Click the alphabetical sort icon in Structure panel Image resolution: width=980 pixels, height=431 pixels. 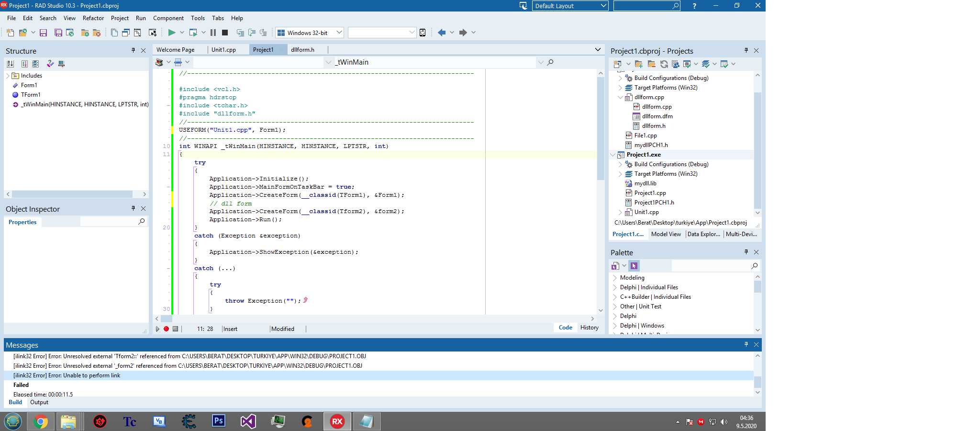click(10, 64)
